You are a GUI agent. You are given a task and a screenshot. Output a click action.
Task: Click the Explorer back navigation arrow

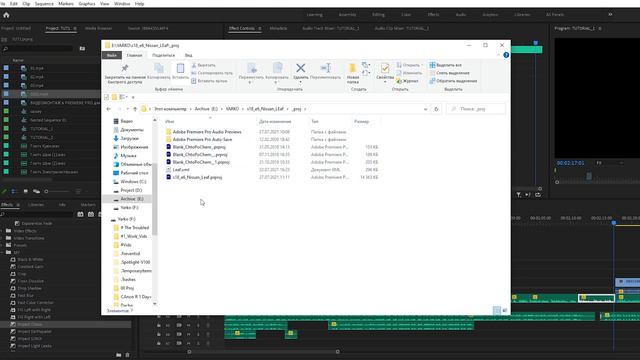point(109,109)
